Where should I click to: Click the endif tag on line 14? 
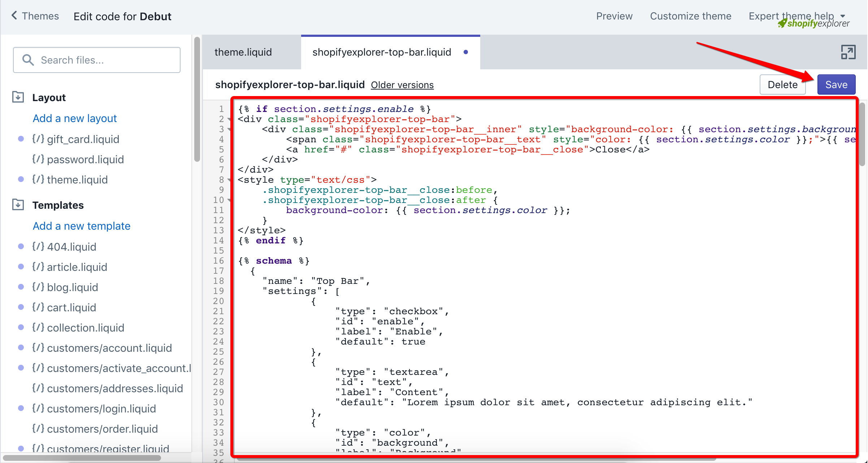click(271, 241)
